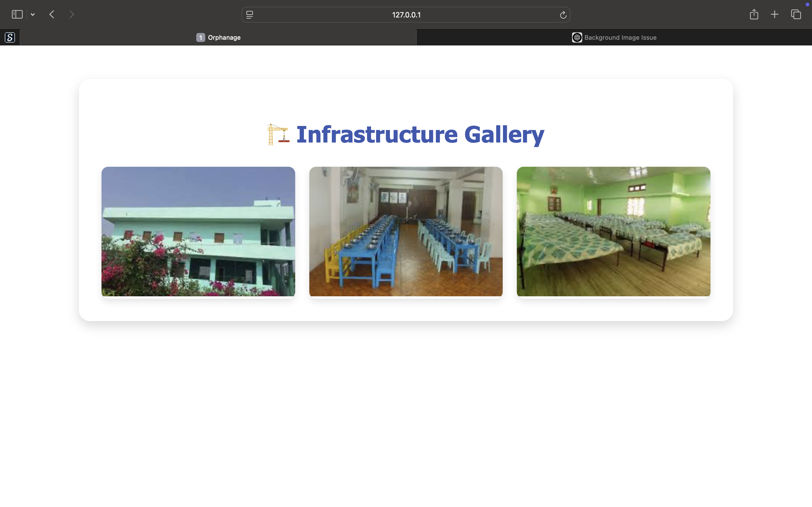Open a new tab with plus button
The image size is (812, 507).
tap(775, 14)
